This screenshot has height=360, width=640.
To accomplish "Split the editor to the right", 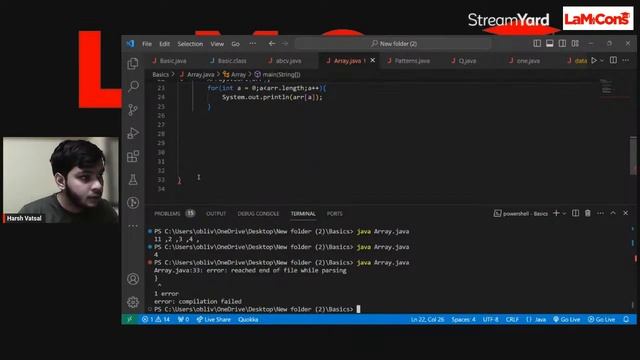I will pos(613,60).
